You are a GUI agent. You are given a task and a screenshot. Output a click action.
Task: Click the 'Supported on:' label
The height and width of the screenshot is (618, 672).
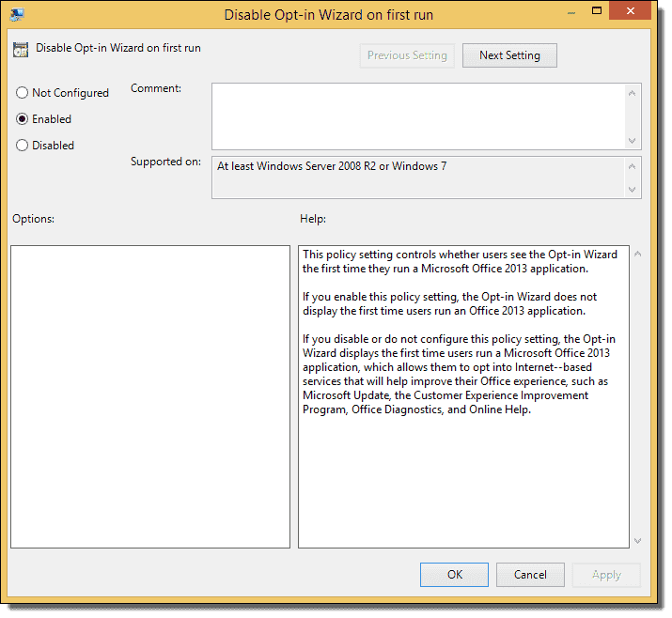click(165, 162)
